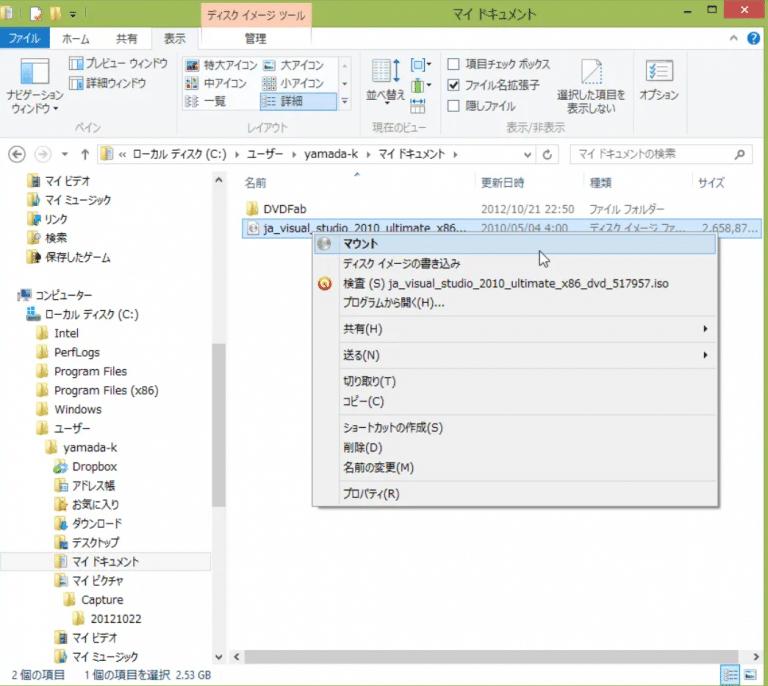Click Size all columns to fit icon
Image resolution: width=768 pixels, height=686 pixels.
(x=418, y=105)
